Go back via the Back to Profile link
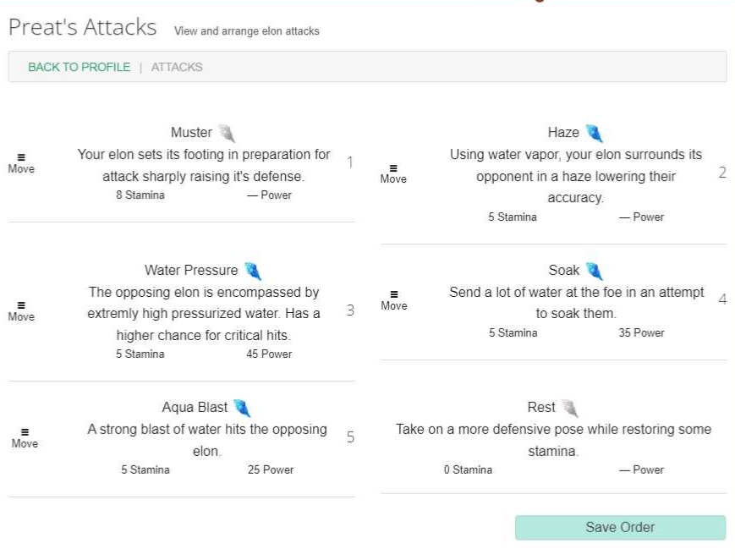The width and height of the screenshot is (735, 560). pos(80,67)
